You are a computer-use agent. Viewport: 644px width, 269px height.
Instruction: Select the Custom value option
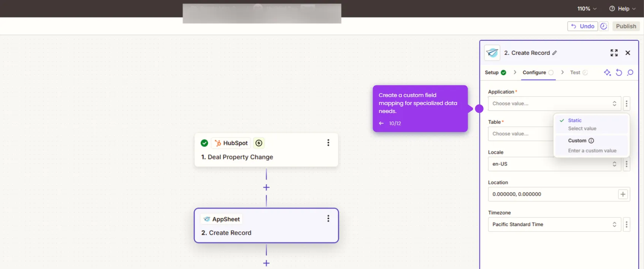point(591,145)
